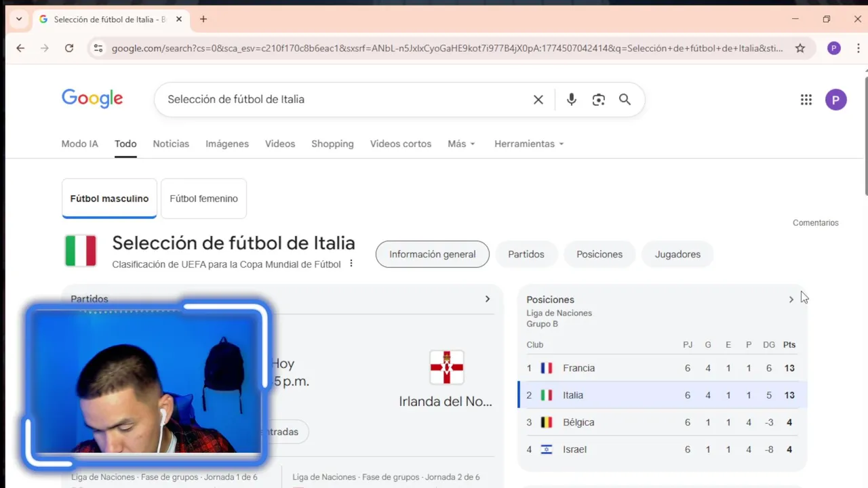Click the Northern Ireland flag crest
The width and height of the screenshot is (868, 488).
click(447, 367)
